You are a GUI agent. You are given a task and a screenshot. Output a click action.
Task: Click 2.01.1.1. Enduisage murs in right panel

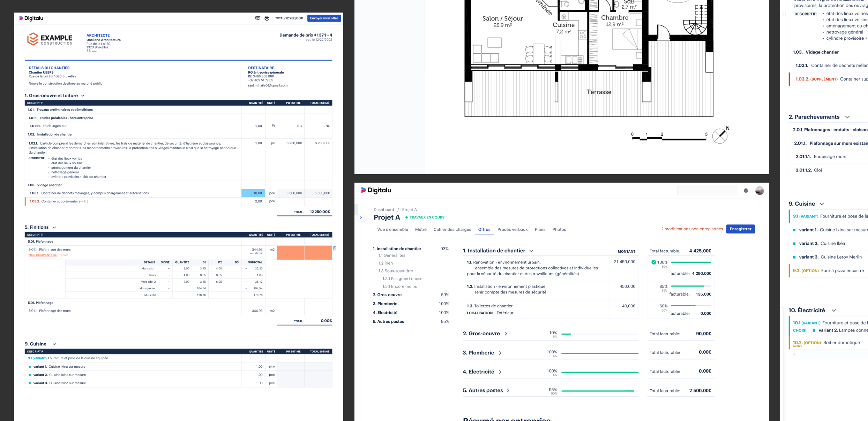pyautogui.click(x=821, y=157)
